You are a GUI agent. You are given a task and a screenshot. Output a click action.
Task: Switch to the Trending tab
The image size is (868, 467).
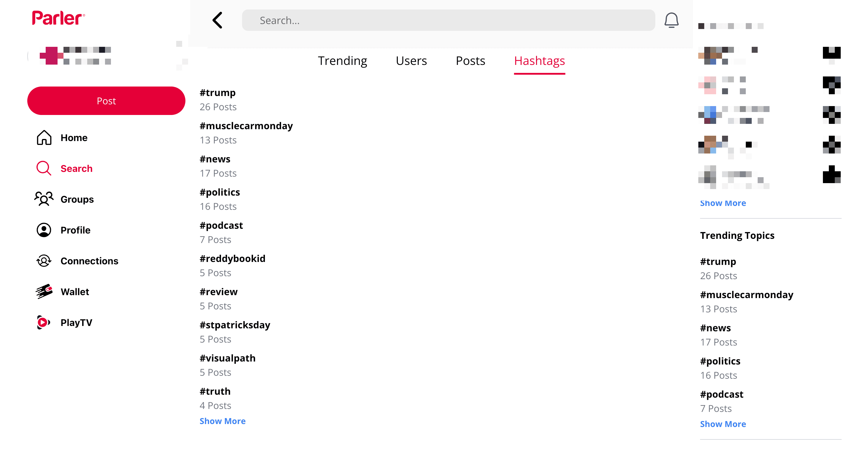[x=342, y=61]
